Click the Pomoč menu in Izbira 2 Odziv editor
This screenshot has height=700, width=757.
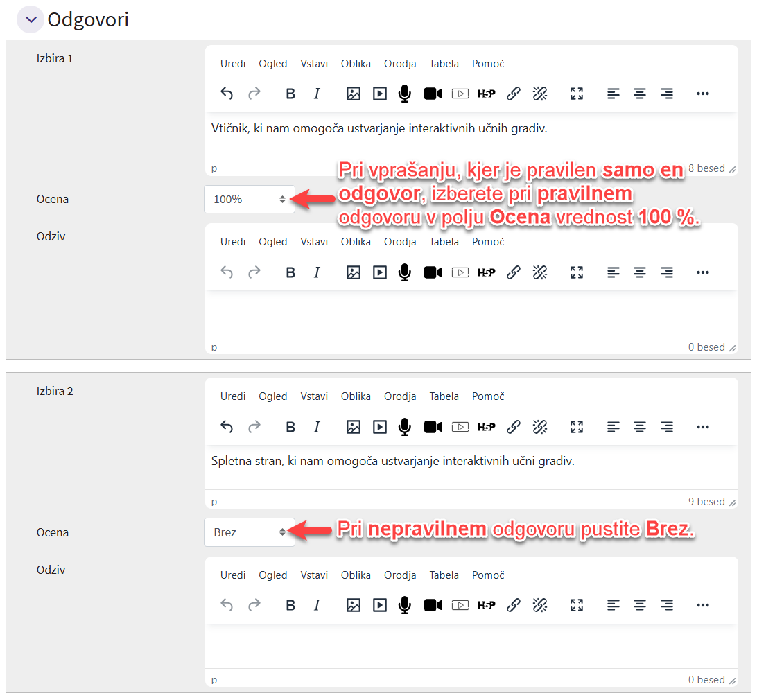tap(488, 575)
